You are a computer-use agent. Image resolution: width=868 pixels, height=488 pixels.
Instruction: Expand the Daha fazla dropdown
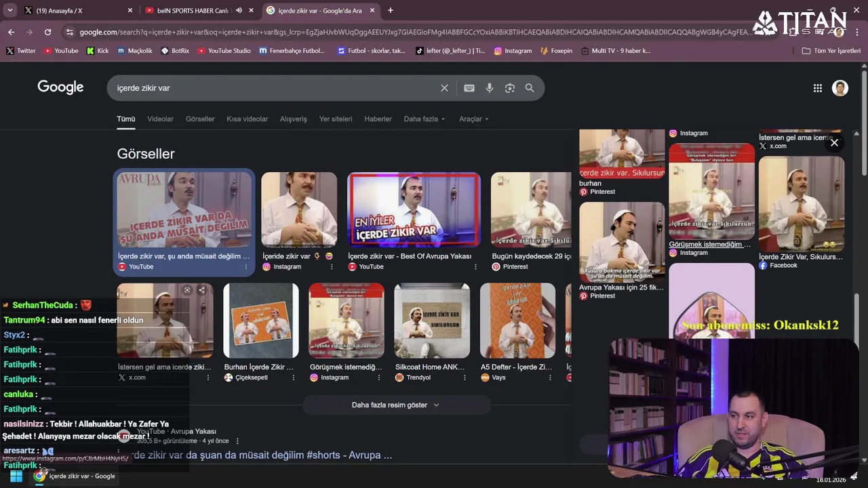point(425,119)
